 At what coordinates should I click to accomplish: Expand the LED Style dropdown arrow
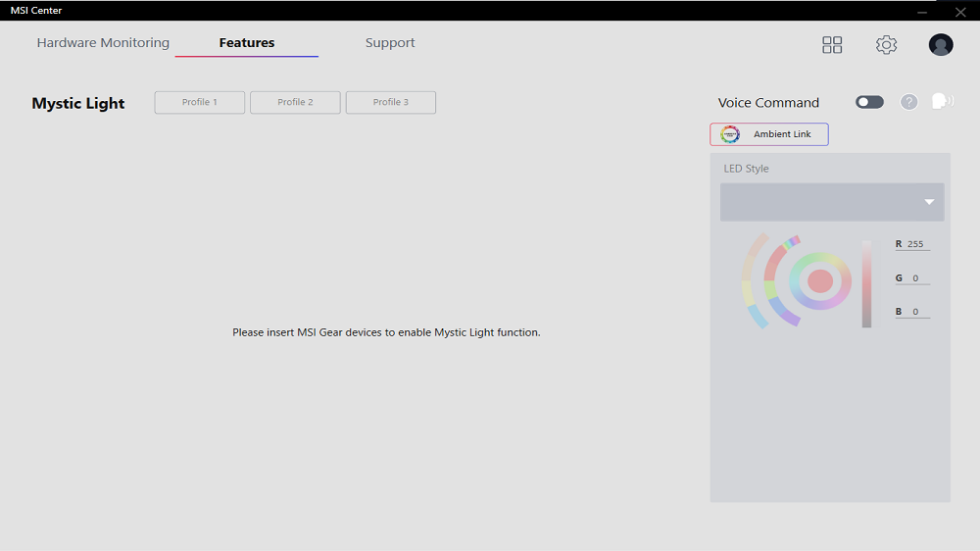(x=929, y=202)
